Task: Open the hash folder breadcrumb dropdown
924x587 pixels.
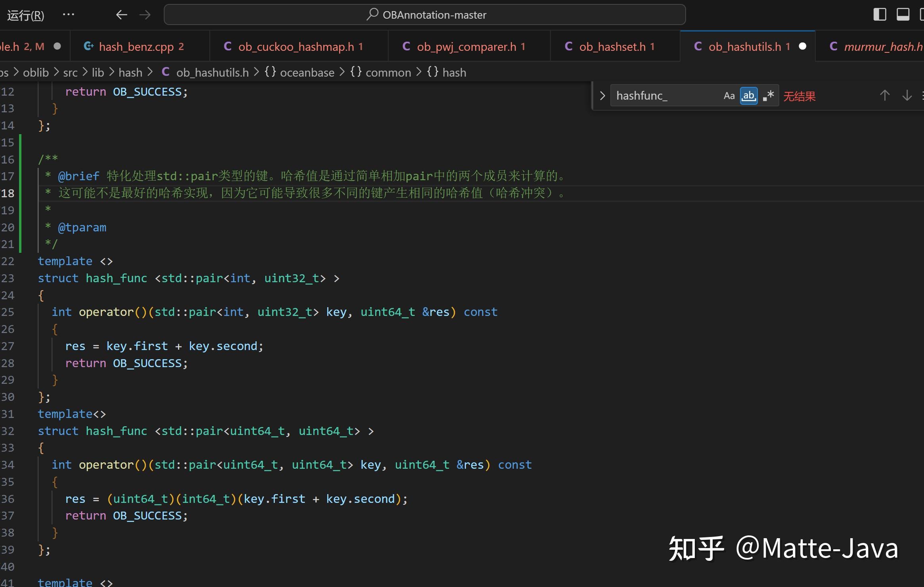Action: 130,72
